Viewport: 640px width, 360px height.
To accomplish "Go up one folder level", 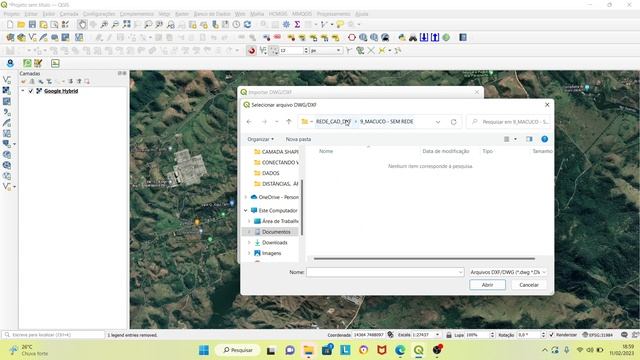I will (289, 122).
